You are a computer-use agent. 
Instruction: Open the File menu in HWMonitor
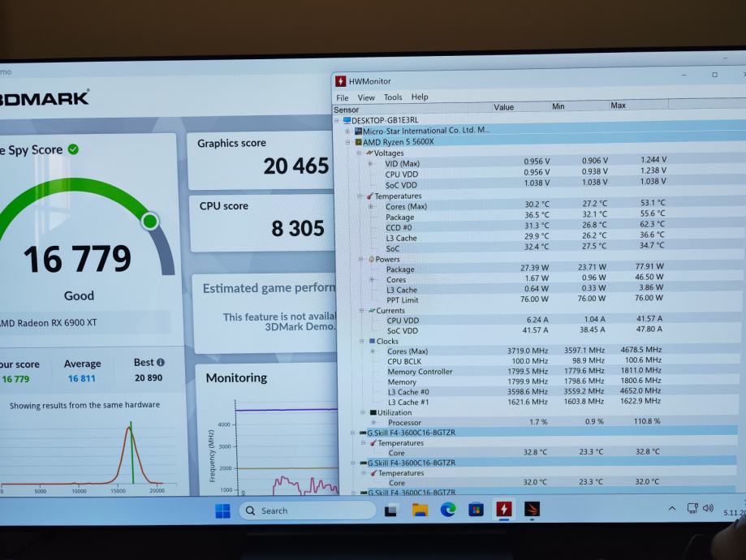tap(342, 97)
